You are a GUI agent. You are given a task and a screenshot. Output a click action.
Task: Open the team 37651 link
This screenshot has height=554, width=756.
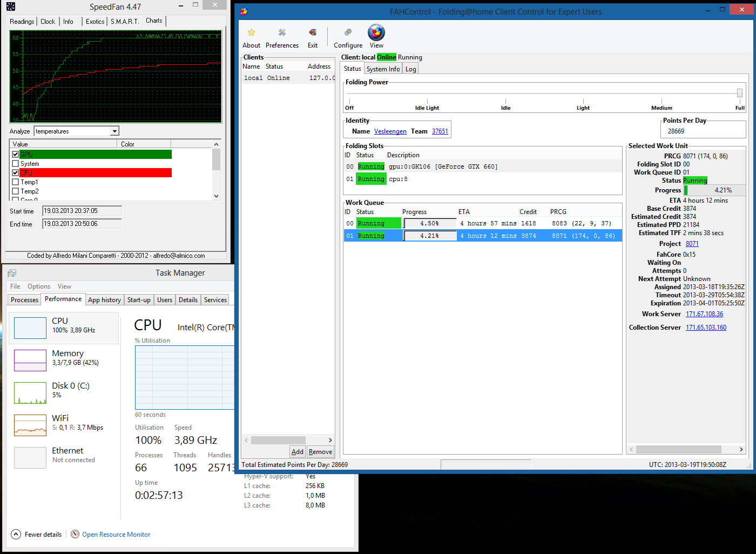(x=440, y=131)
